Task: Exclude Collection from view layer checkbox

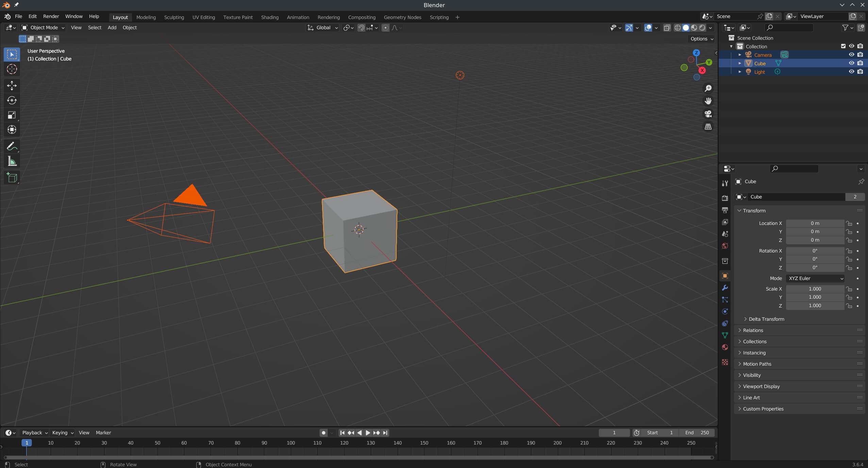Action: coord(843,46)
